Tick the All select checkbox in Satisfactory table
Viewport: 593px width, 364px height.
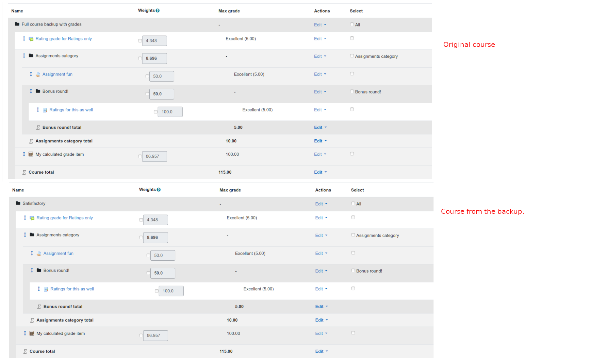(353, 204)
